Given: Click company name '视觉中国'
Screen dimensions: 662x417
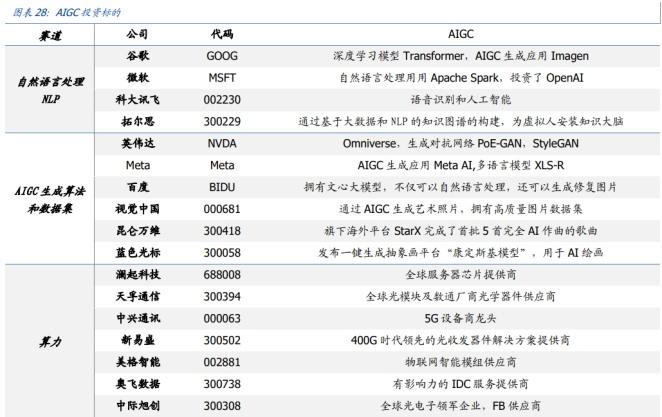Looking at the screenshot, I should [138, 209].
